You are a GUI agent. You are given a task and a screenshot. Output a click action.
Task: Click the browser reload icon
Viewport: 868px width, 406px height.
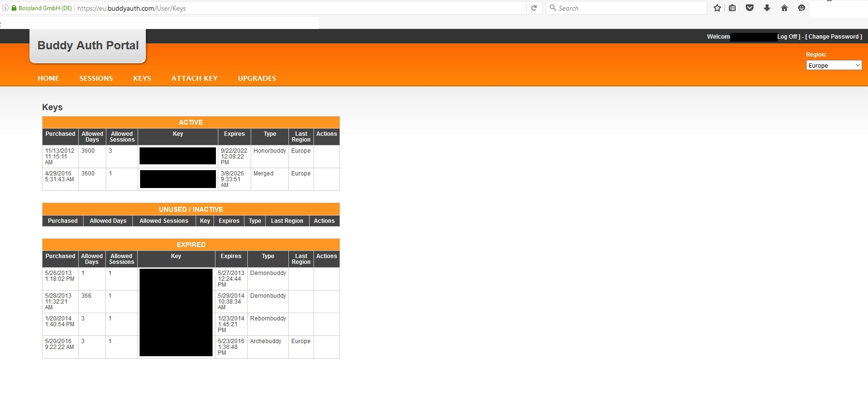pos(534,8)
